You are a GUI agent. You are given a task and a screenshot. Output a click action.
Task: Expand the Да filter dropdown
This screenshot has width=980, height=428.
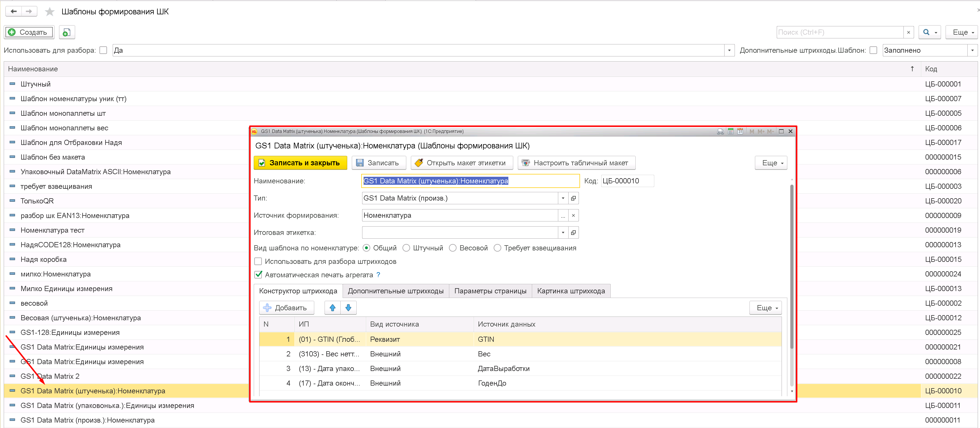click(729, 50)
